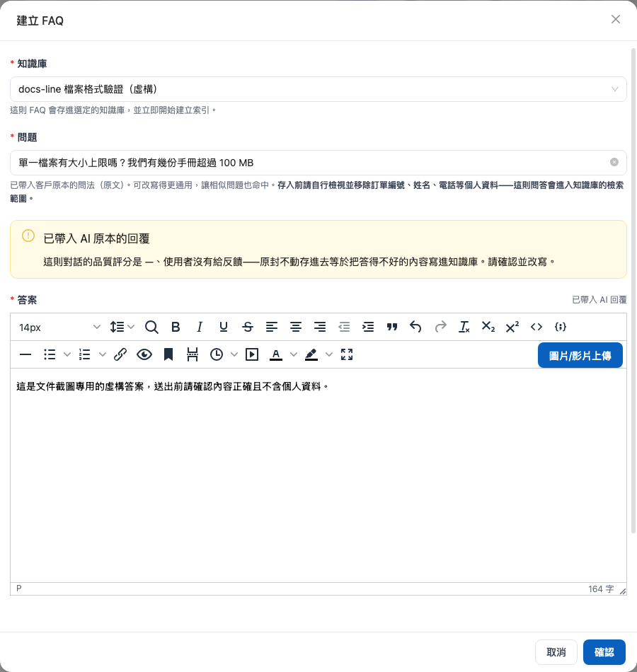Apply the text color

pyautogui.click(x=276, y=354)
